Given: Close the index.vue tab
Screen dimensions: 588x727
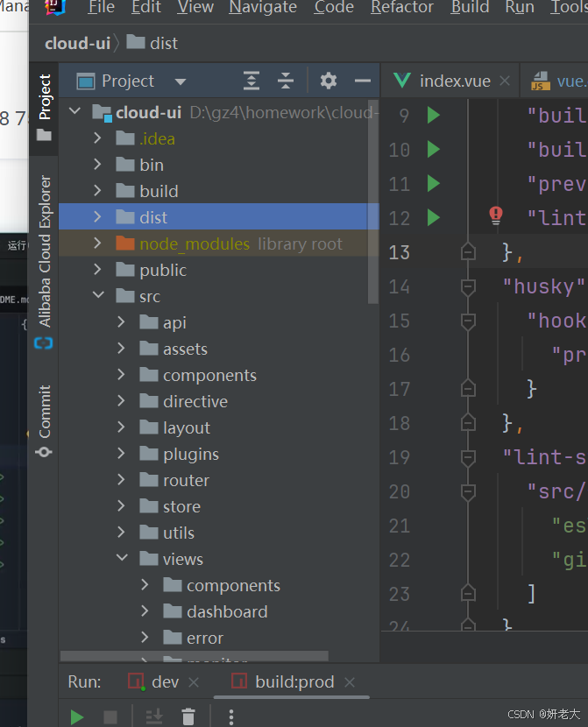Looking at the screenshot, I should [x=505, y=81].
